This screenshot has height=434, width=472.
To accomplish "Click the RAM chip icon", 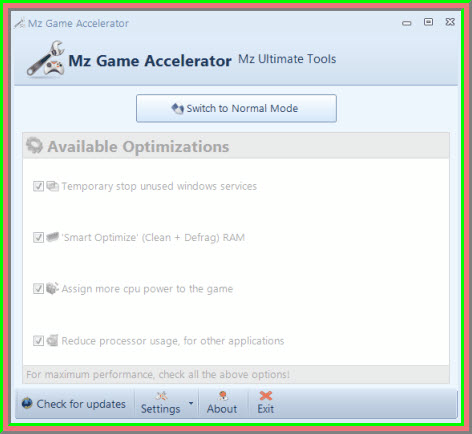I will tap(52, 237).
